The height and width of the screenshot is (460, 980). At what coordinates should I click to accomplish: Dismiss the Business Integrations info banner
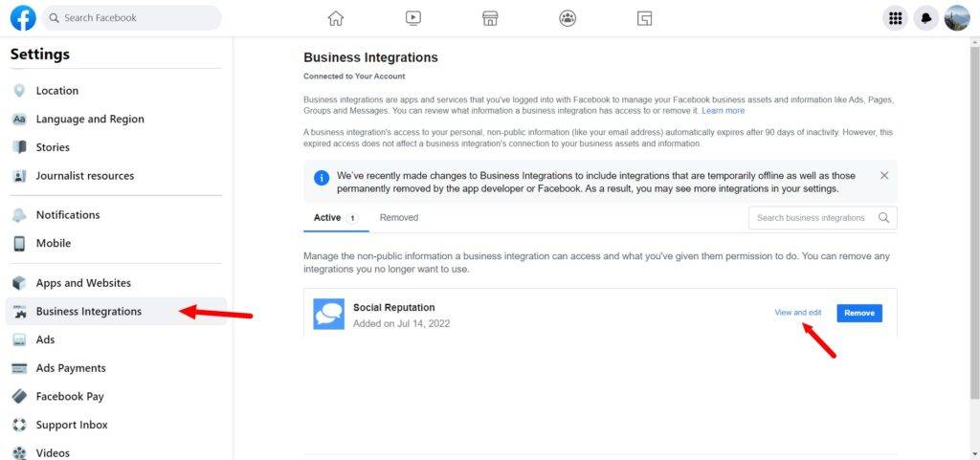coord(884,176)
